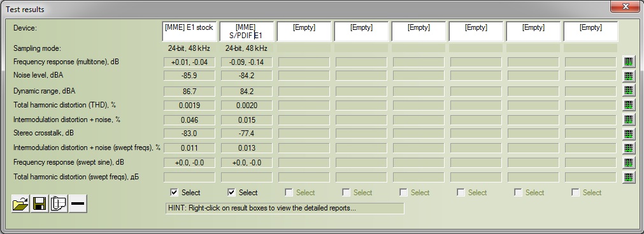This screenshot has height=234, width=644.
Task: Click IMD + noise value 0.046
Action: point(189,120)
